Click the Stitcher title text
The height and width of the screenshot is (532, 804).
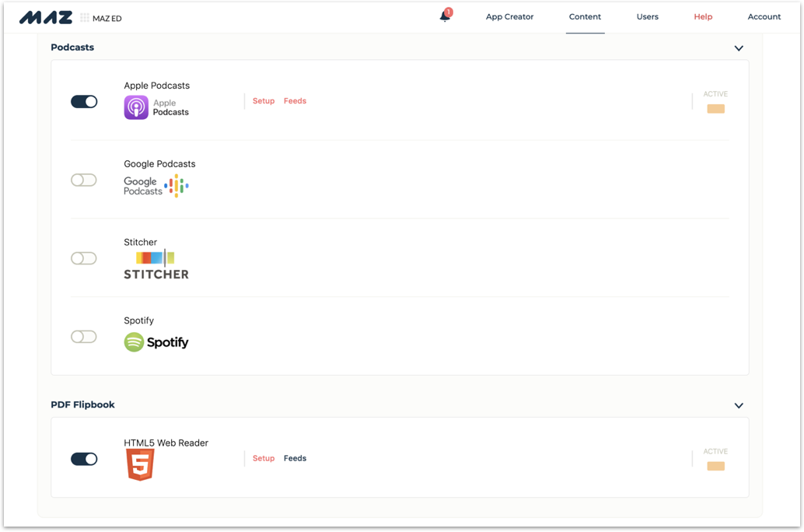click(x=141, y=242)
